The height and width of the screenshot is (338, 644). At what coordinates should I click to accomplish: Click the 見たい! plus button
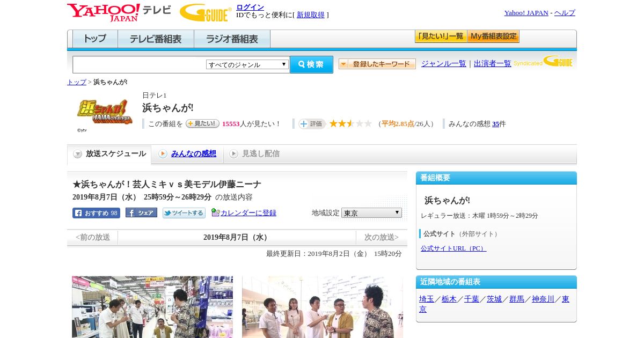tap(202, 123)
